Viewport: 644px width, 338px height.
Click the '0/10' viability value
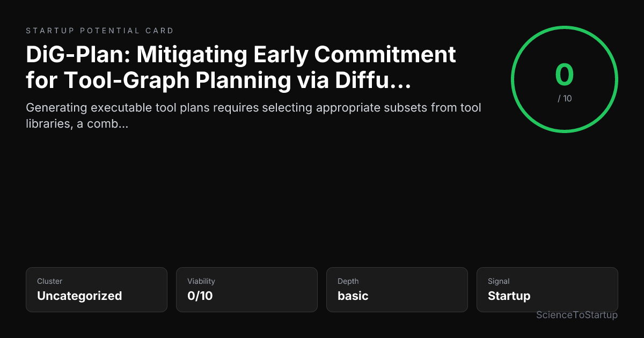pos(200,296)
